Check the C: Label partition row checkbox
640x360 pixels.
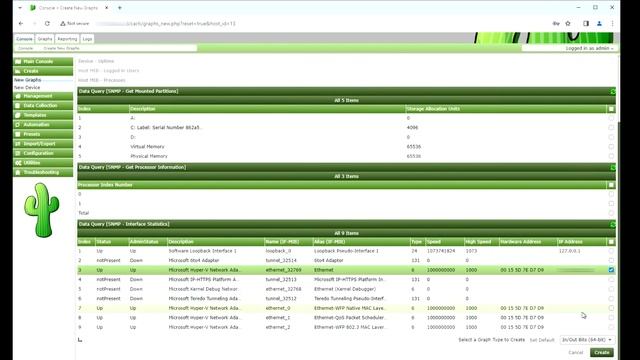click(611, 128)
